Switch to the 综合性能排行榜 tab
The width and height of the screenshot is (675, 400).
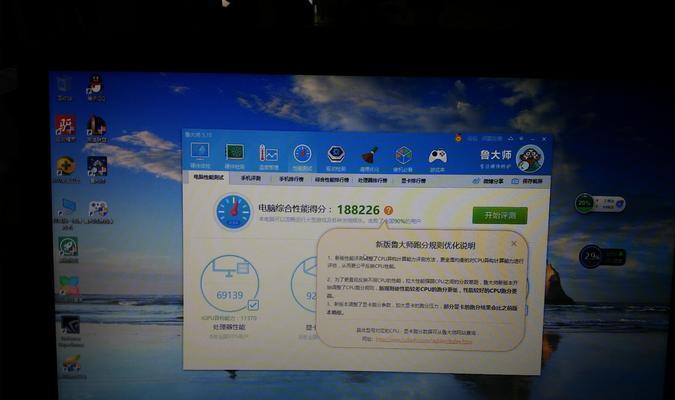click(x=332, y=180)
